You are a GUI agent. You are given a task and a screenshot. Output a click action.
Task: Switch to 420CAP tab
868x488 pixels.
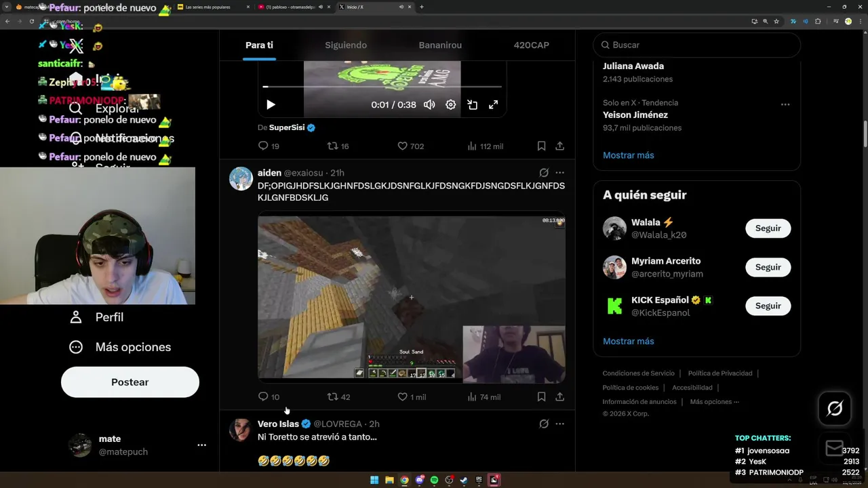click(x=531, y=45)
